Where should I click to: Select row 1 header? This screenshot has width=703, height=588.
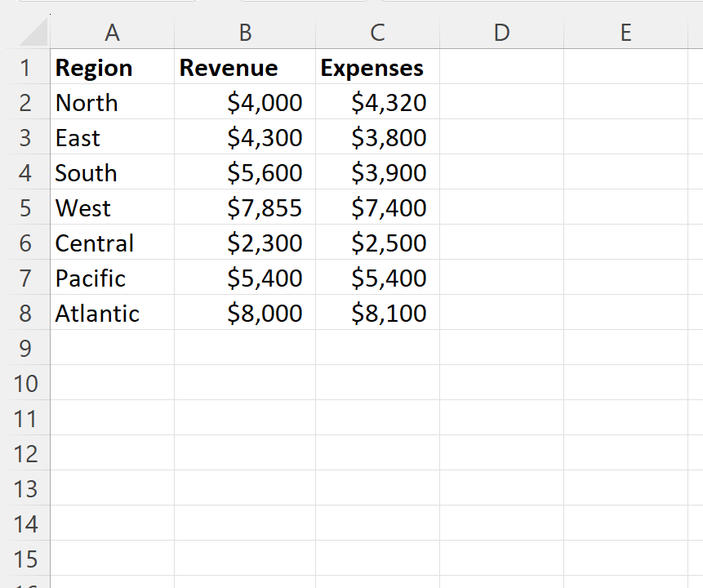25,66
